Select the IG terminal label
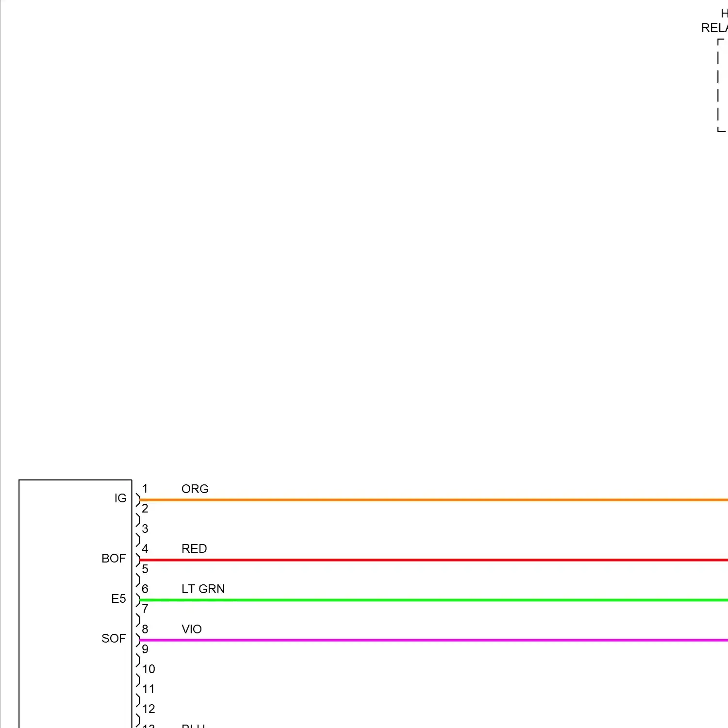 pyautogui.click(x=120, y=498)
